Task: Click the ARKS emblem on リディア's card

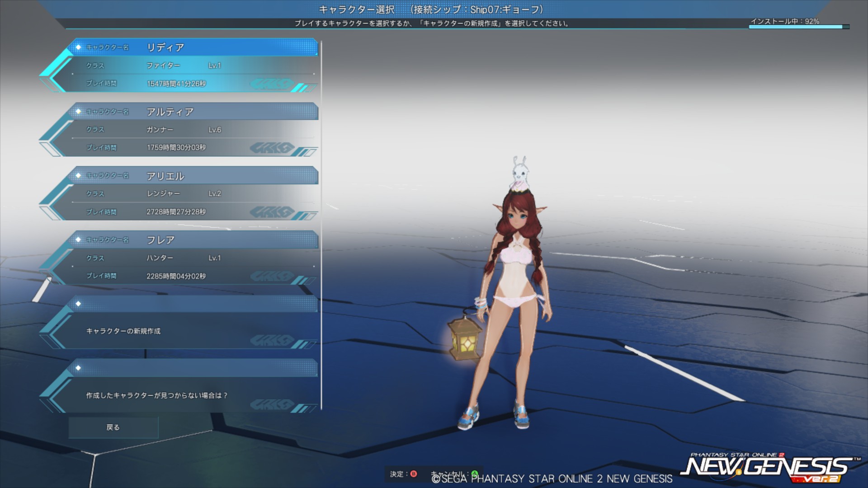Action: point(271,84)
